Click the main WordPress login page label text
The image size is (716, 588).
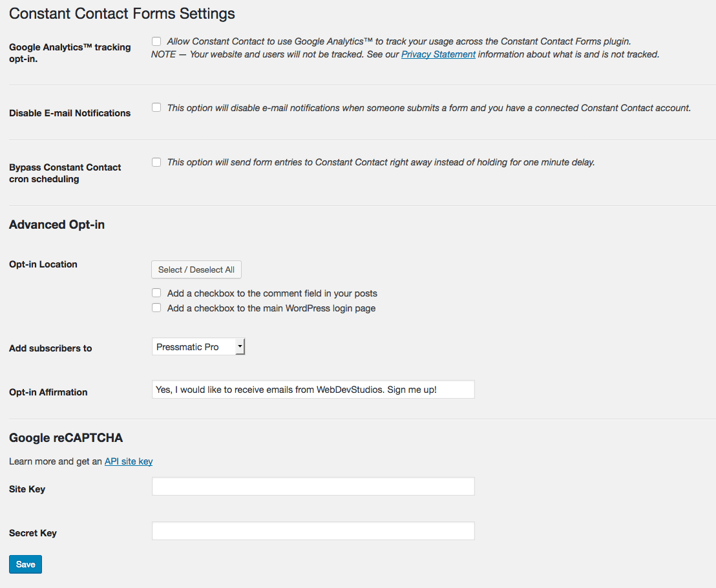(x=271, y=308)
